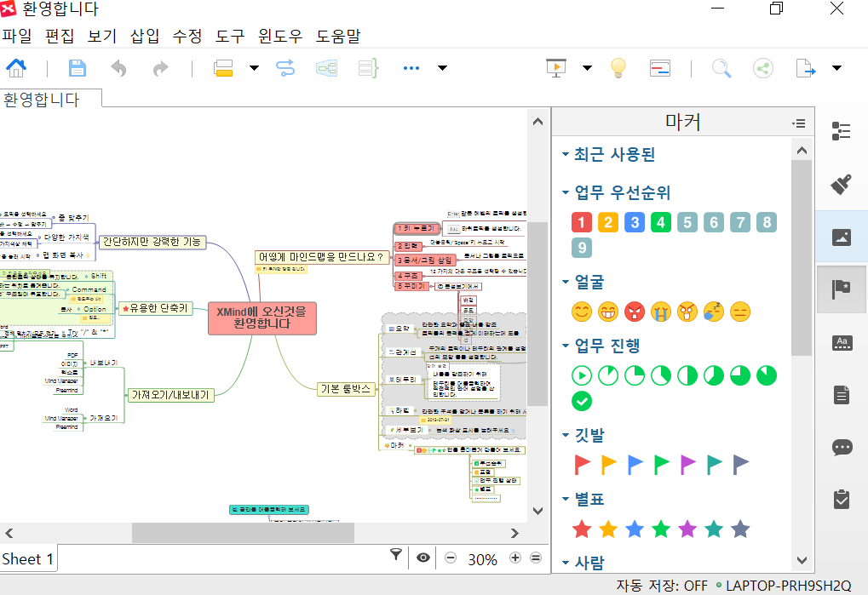Collapse the 별표 marker group

(x=566, y=499)
